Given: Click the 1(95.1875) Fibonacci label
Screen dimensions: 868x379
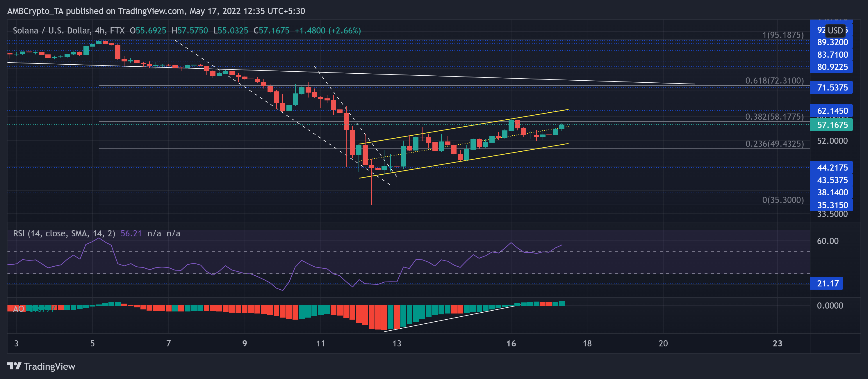Looking at the screenshot, I should (783, 35).
